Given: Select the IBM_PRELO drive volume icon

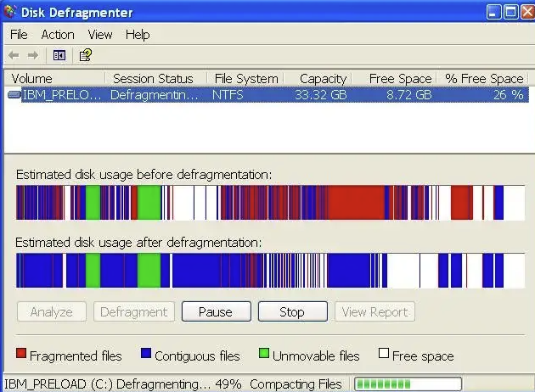Looking at the screenshot, I should tap(14, 94).
